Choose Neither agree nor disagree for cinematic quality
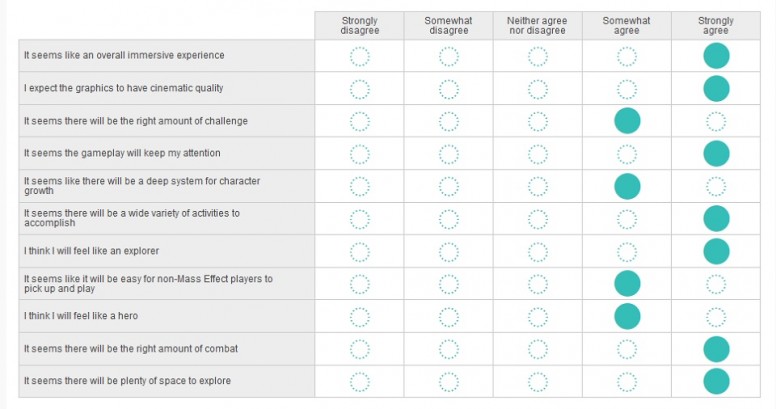 tap(537, 89)
